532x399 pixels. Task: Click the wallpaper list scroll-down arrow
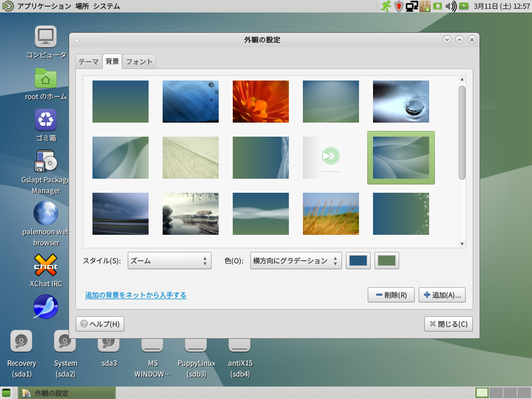tap(462, 244)
